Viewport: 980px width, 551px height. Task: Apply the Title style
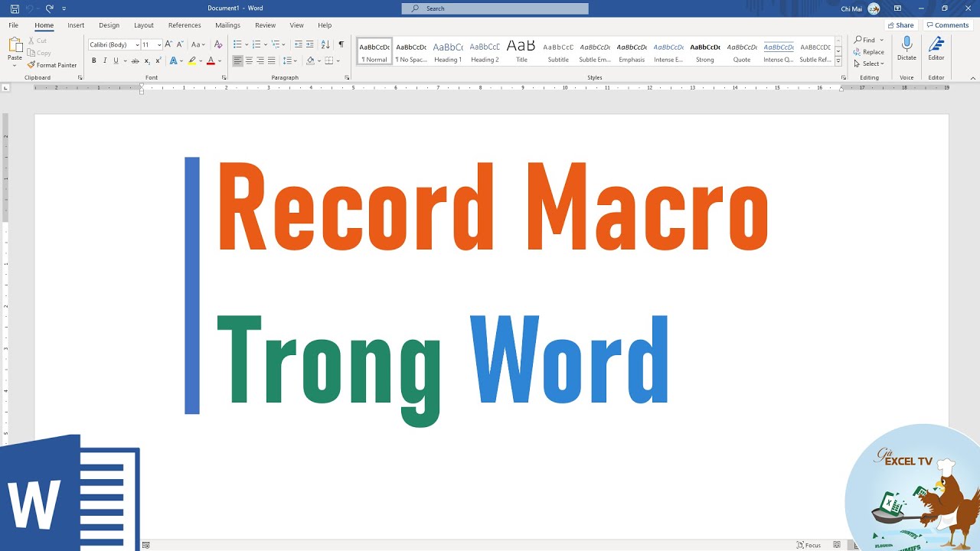point(521,52)
